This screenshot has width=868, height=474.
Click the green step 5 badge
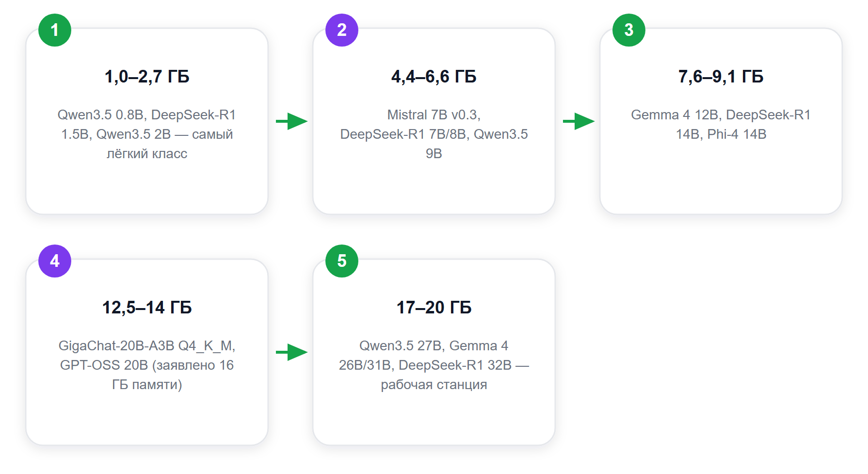pyautogui.click(x=342, y=261)
